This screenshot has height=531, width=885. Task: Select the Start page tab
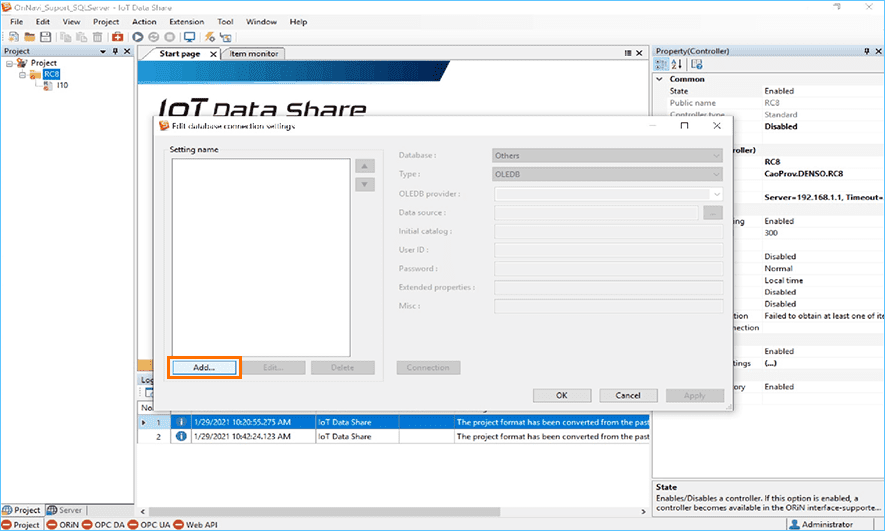point(179,54)
